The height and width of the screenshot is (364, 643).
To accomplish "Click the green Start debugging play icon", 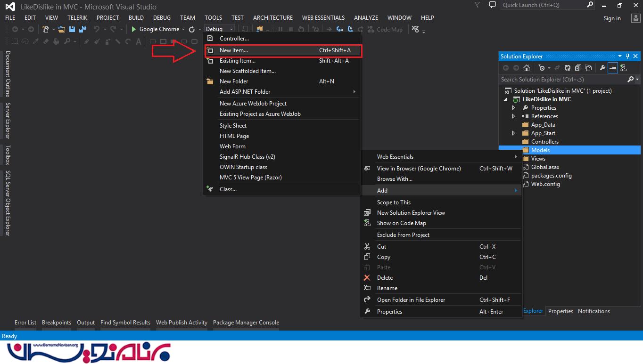I will coord(134,29).
